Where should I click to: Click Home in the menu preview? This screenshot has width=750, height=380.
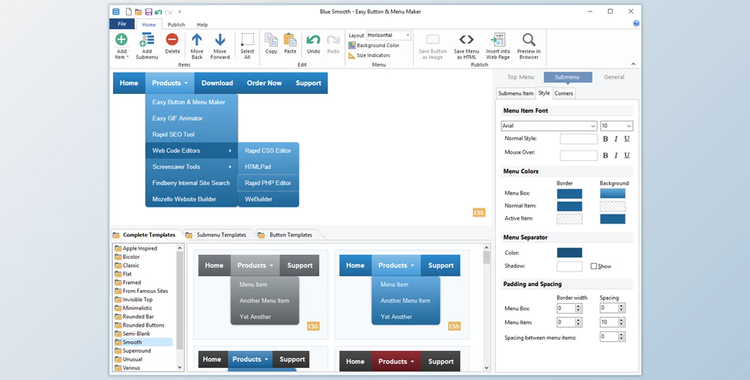click(x=129, y=83)
